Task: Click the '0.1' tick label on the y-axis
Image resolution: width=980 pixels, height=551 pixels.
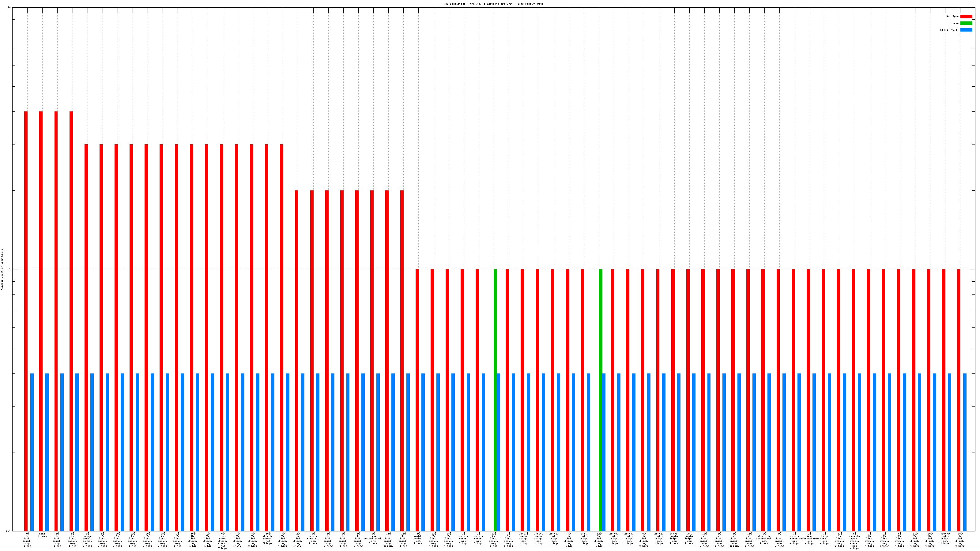Action: pyautogui.click(x=9, y=531)
